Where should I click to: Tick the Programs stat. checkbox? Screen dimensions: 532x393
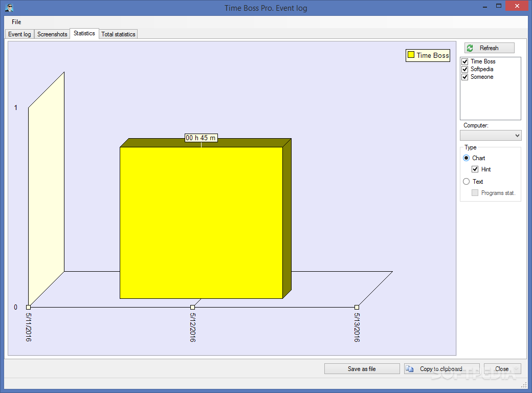475,193
